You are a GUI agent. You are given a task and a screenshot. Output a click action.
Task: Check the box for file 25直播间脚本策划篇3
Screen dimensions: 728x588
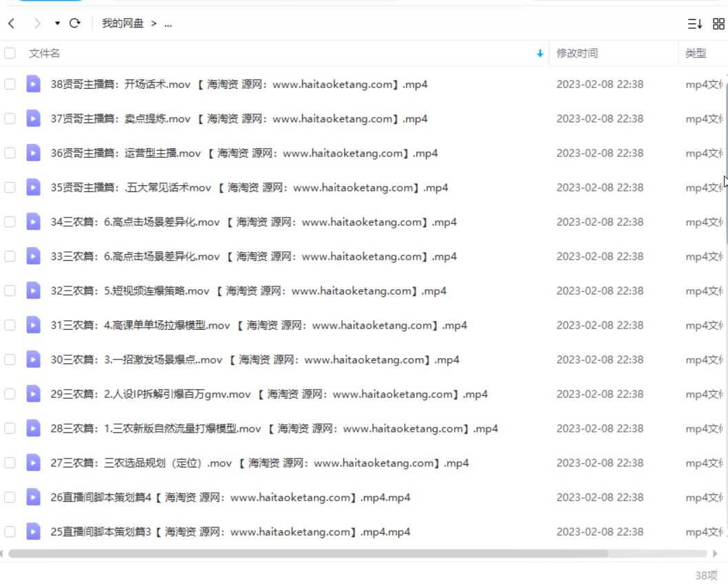point(10,532)
